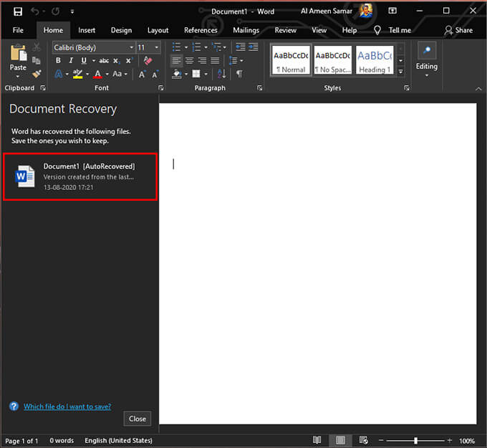Switch to the Layout tab
The image size is (487, 448).
pyautogui.click(x=158, y=30)
